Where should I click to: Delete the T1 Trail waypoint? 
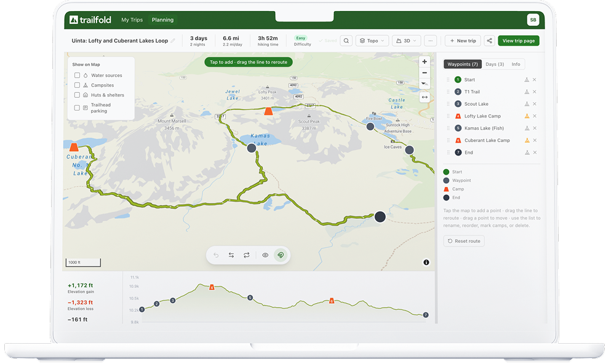click(x=535, y=92)
